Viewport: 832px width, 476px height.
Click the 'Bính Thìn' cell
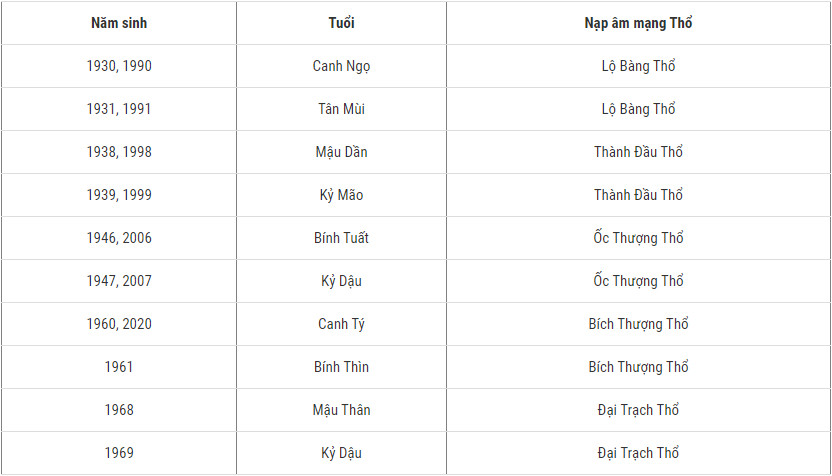(x=341, y=367)
